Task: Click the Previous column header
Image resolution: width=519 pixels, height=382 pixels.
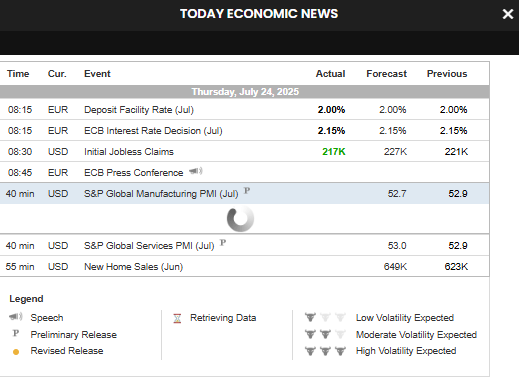Action: [447, 74]
